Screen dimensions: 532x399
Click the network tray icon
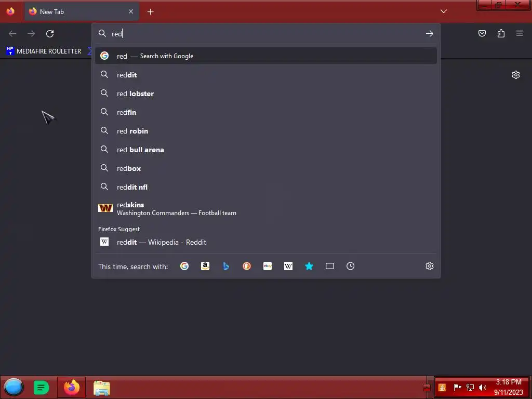click(x=470, y=387)
